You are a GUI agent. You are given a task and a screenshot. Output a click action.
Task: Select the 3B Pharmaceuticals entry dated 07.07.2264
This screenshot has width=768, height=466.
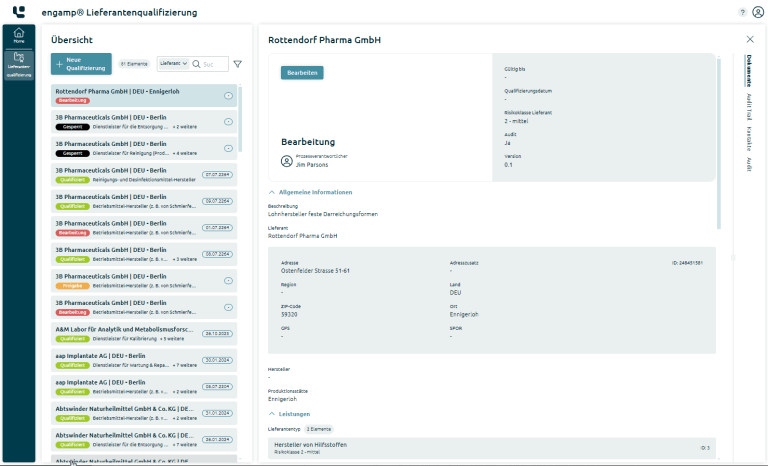(x=144, y=174)
